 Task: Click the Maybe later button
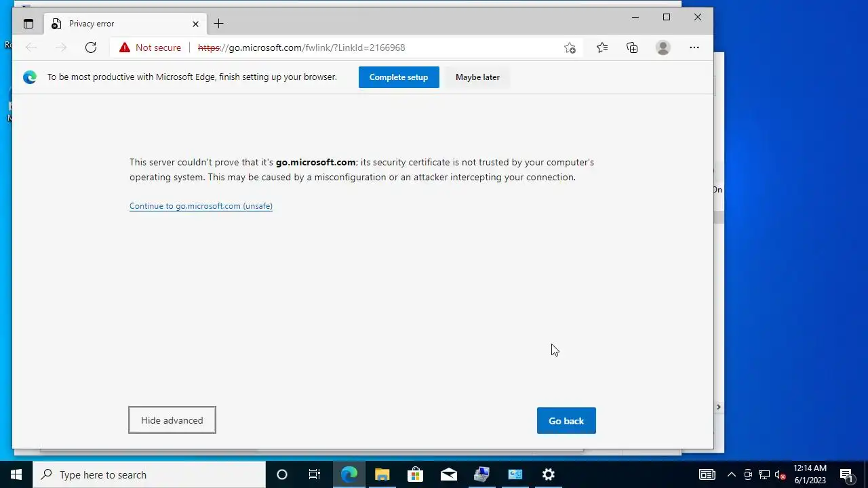click(477, 77)
